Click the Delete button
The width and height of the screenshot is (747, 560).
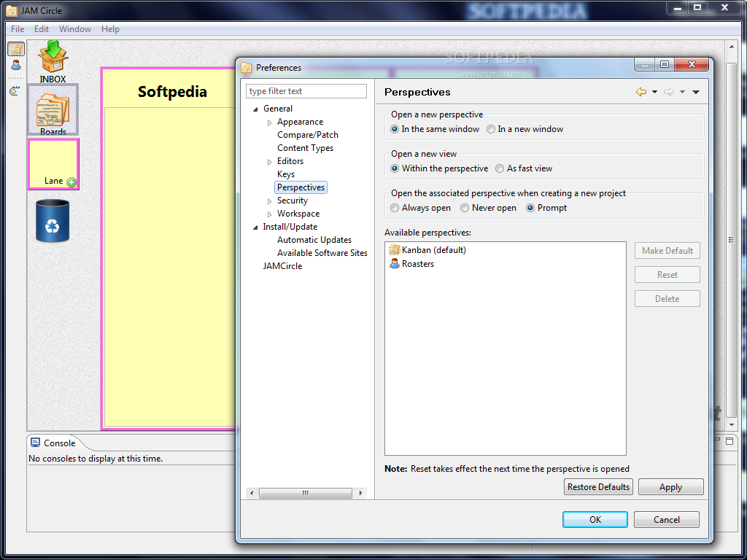[667, 298]
